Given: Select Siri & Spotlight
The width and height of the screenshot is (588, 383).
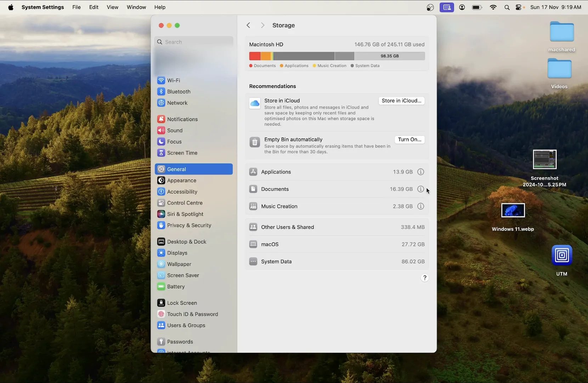Looking at the screenshot, I should tap(193, 214).
